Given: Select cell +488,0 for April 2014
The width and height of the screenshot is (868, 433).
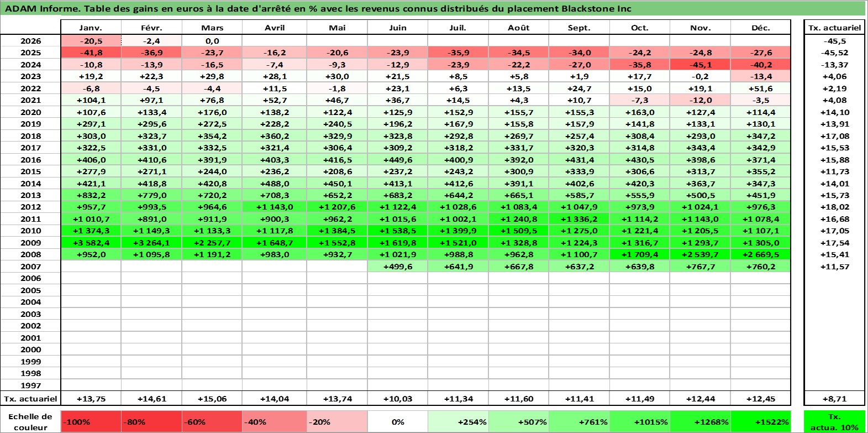Looking at the screenshot, I should point(275,184).
